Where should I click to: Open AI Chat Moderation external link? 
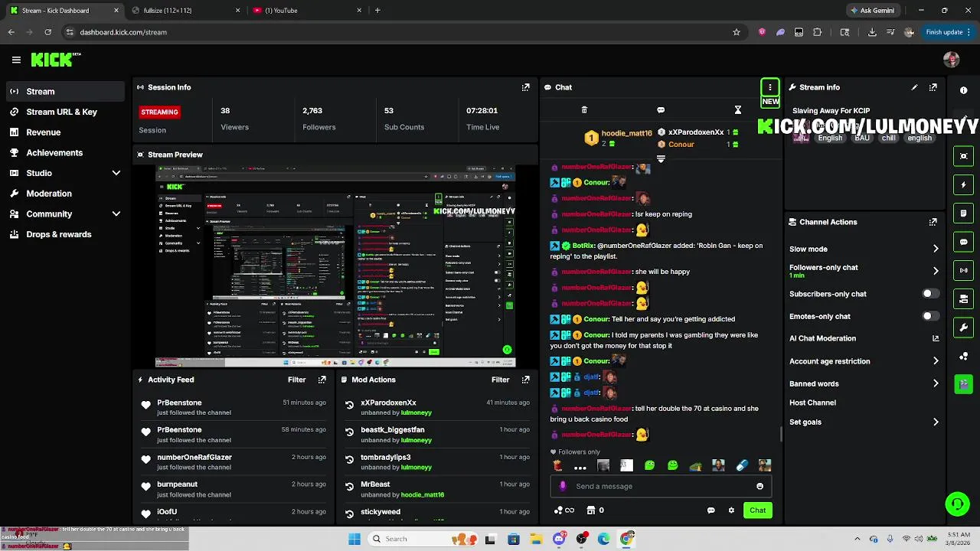click(x=935, y=338)
